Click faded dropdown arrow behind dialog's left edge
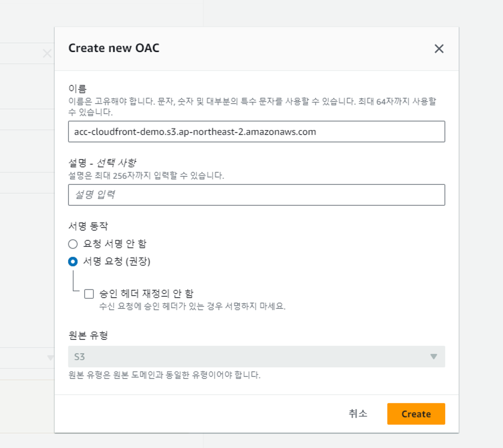This screenshot has width=503, height=448. (50, 358)
